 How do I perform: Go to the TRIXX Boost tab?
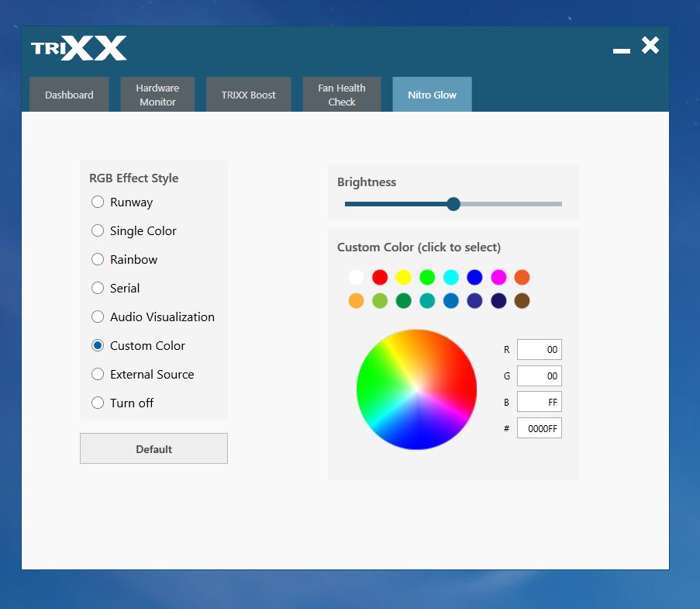(x=249, y=95)
